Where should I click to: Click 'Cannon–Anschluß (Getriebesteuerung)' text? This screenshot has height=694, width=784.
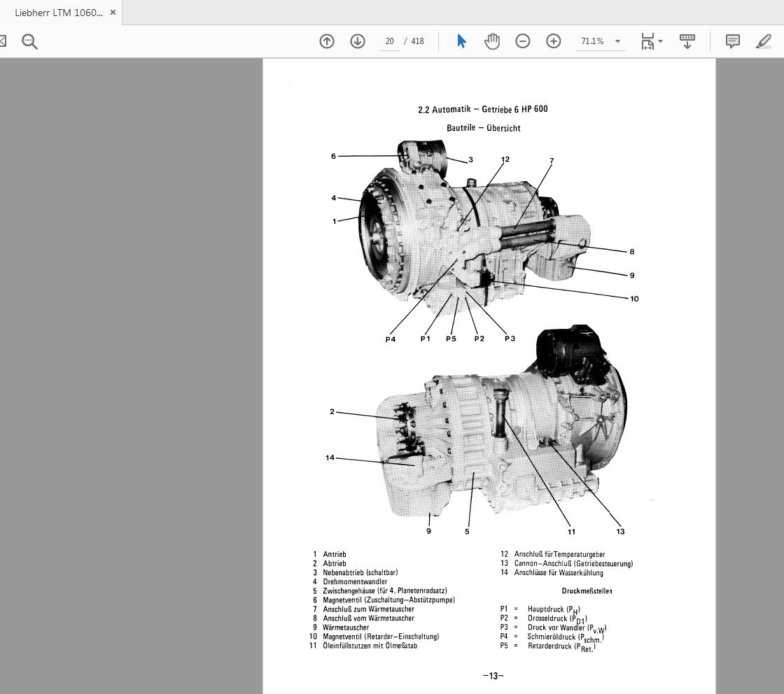click(x=573, y=564)
